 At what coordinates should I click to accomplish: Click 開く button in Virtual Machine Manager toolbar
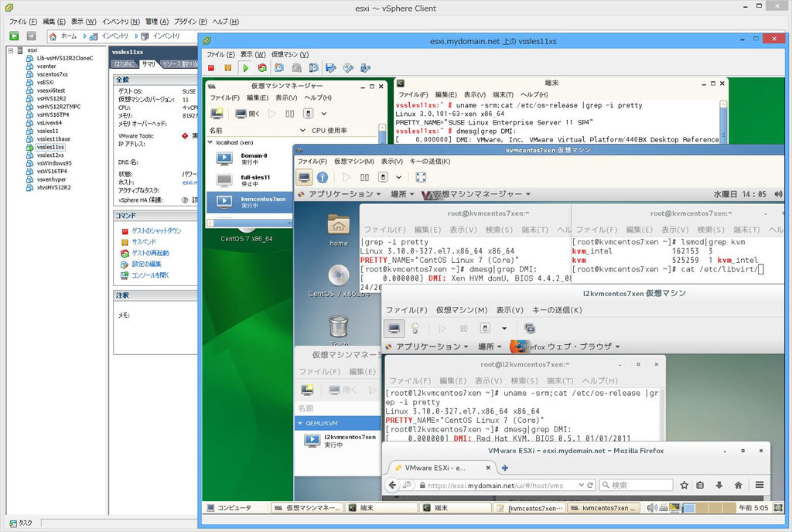coord(247,114)
